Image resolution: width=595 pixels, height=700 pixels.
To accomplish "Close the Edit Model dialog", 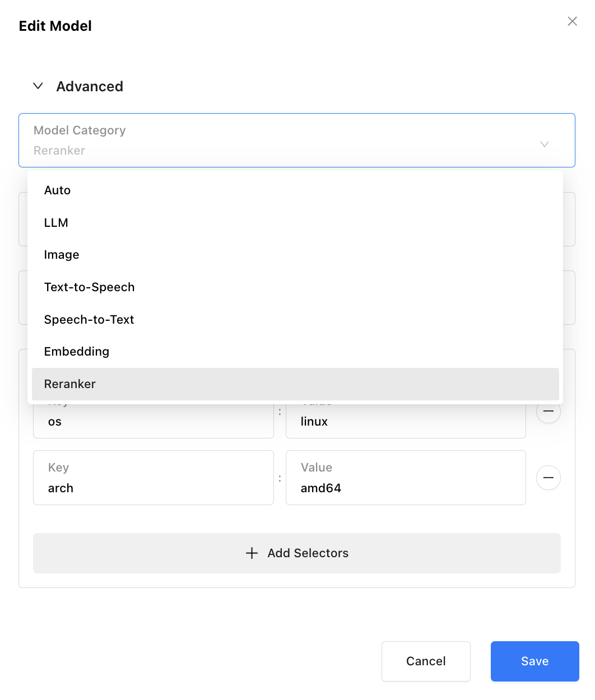I will pos(572,21).
